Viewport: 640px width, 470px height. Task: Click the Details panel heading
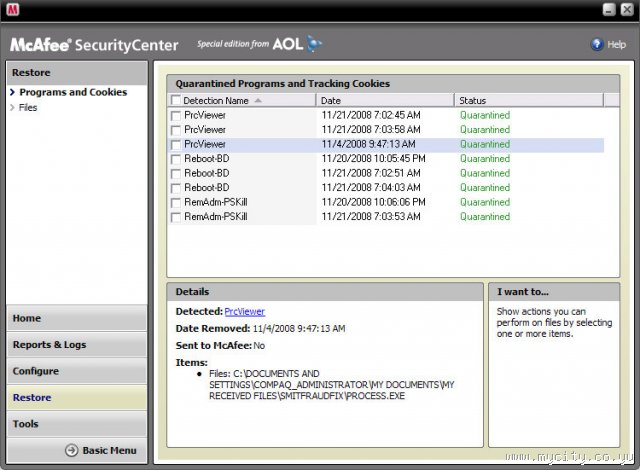coord(192,292)
